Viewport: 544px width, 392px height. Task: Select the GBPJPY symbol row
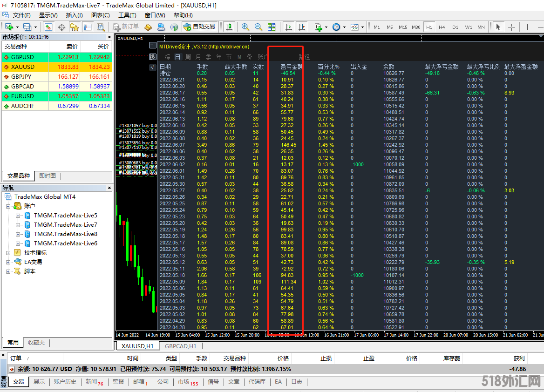[57, 77]
